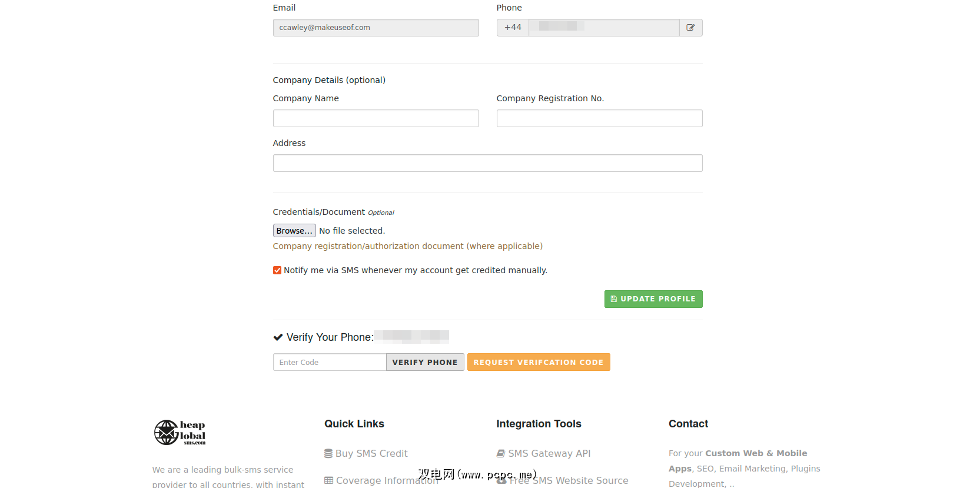Click the phone number edit icon
The width and height of the screenshot is (980, 488).
[x=690, y=28]
